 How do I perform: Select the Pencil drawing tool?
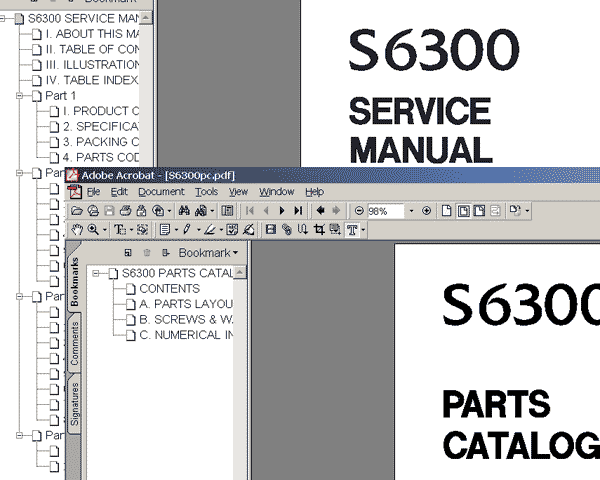click(187, 230)
